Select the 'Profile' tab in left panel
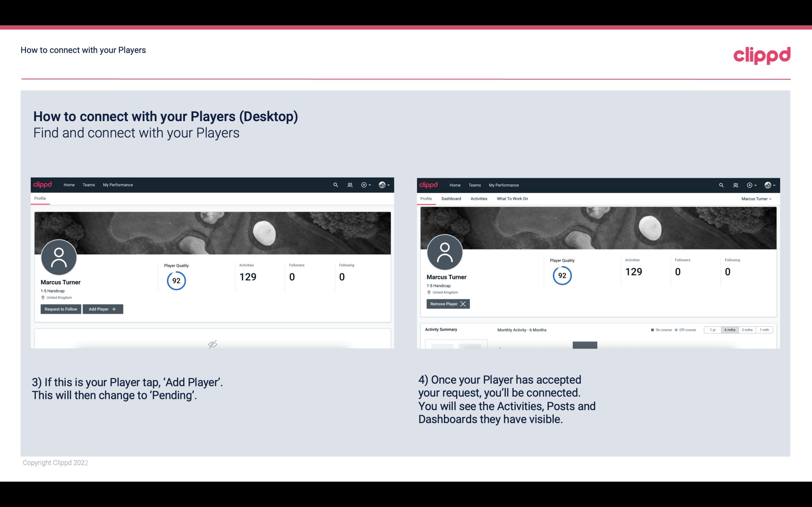This screenshot has height=507, width=812. (x=40, y=199)
